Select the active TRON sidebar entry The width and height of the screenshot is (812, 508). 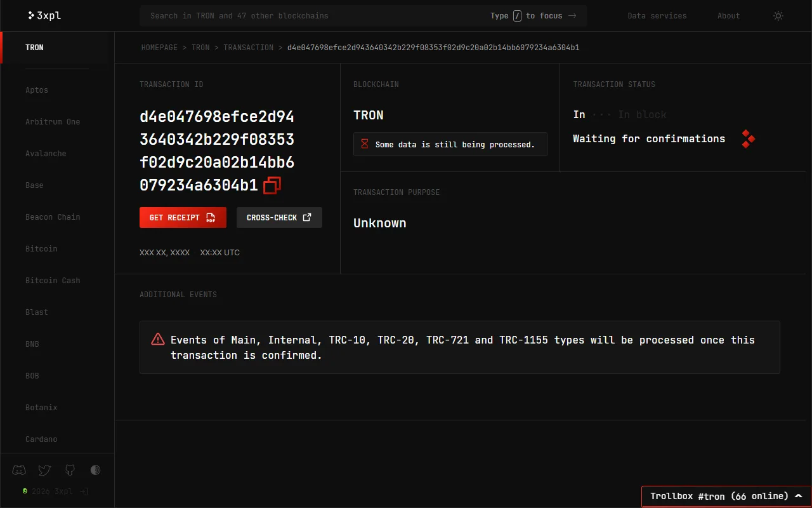point(34,48)
